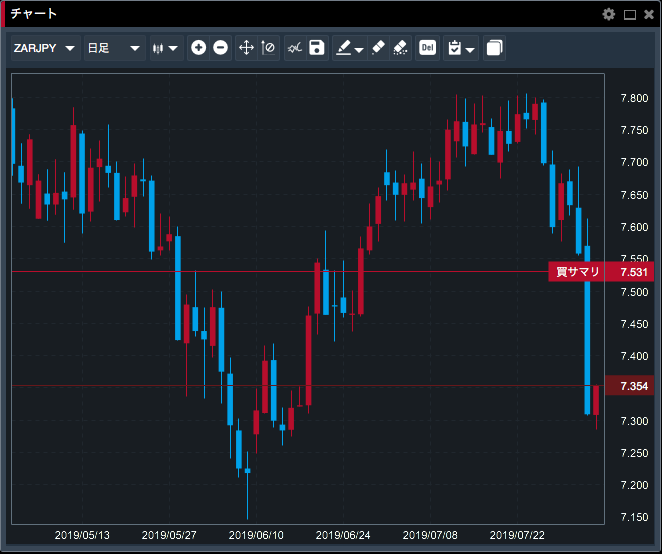Image resolution: width=662 pixels, height=554 pixels.
Task: Select the single eraser tool
Action: click(378, 48)
